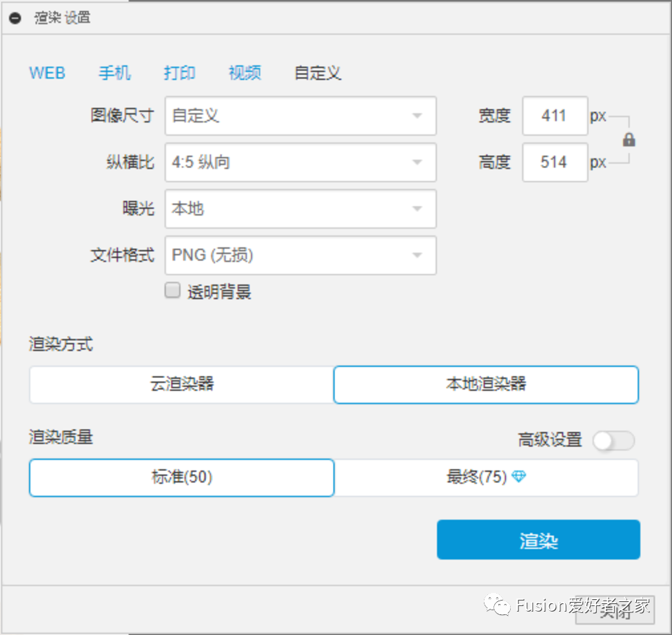Screen dimensions: 672x635
Task: Open the 文件格式 dropdown showing PNG (无损)
Action: coord(301,256)
